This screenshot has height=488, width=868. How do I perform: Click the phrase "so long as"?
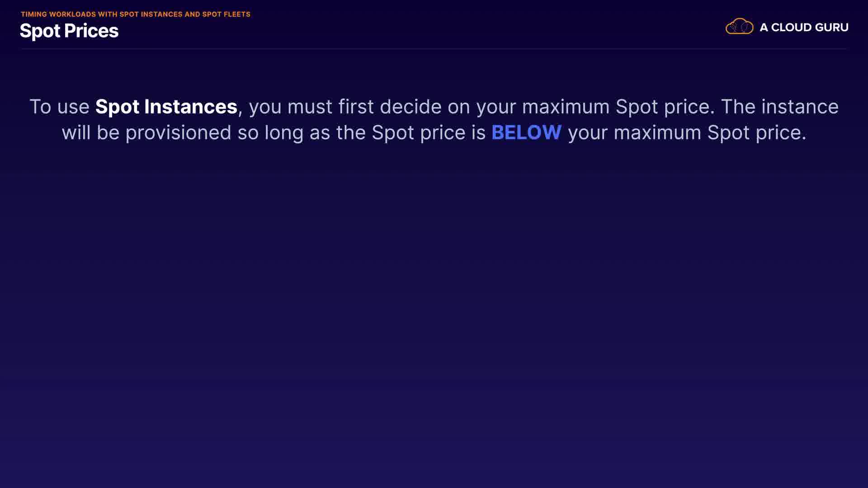pos(283,133)
